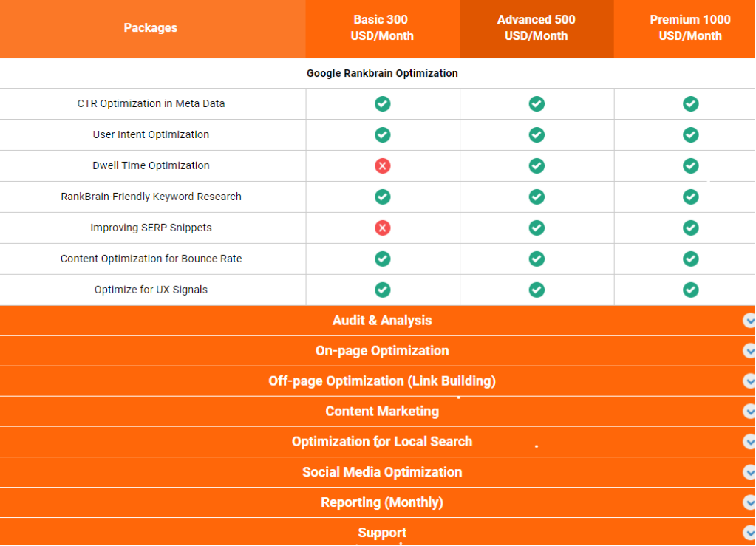Click Advanced checkmark for Improving SERP Snippets

537,228
